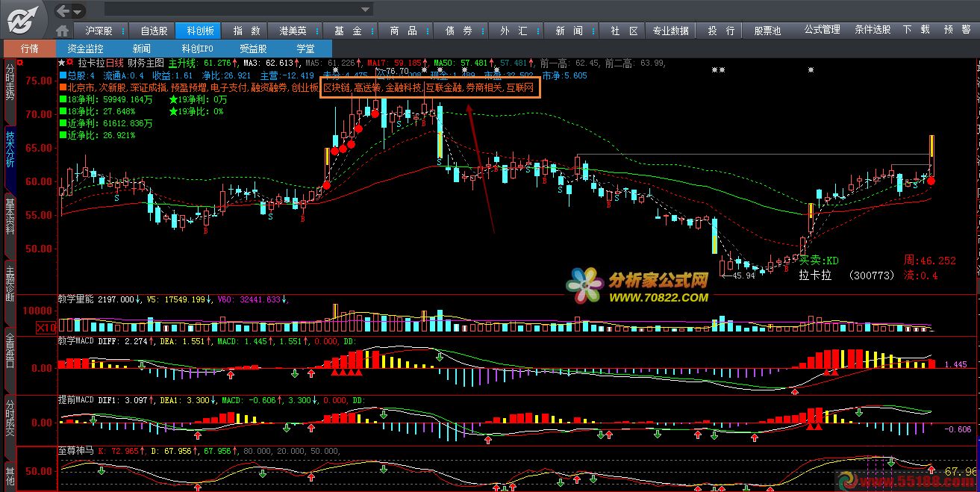Click the (300773) stock code
Viewport: 980px width, 492px height.
[x=872, y=275]
